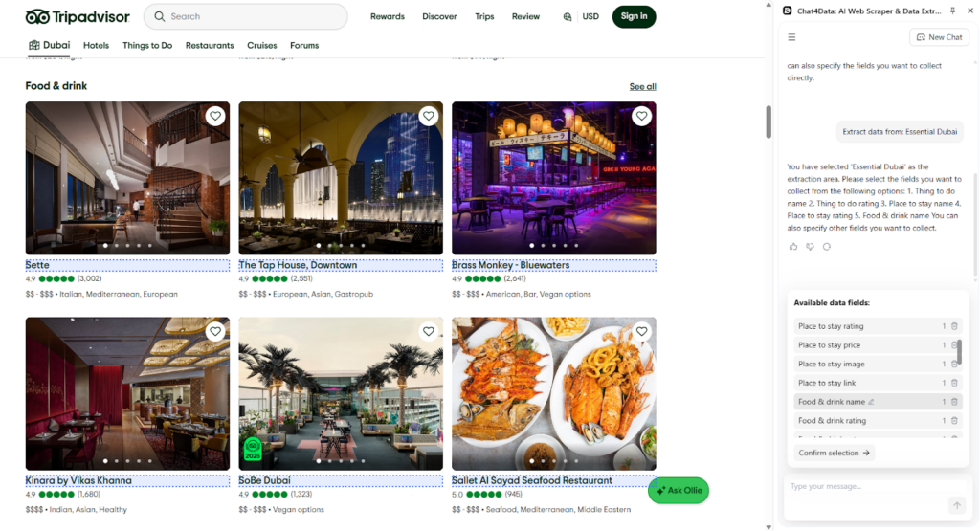Open the Sette restaurant title link
Image resolution: width=980 pixels, height=531 pixels.
pyautogui.click(x=37, y=265)
